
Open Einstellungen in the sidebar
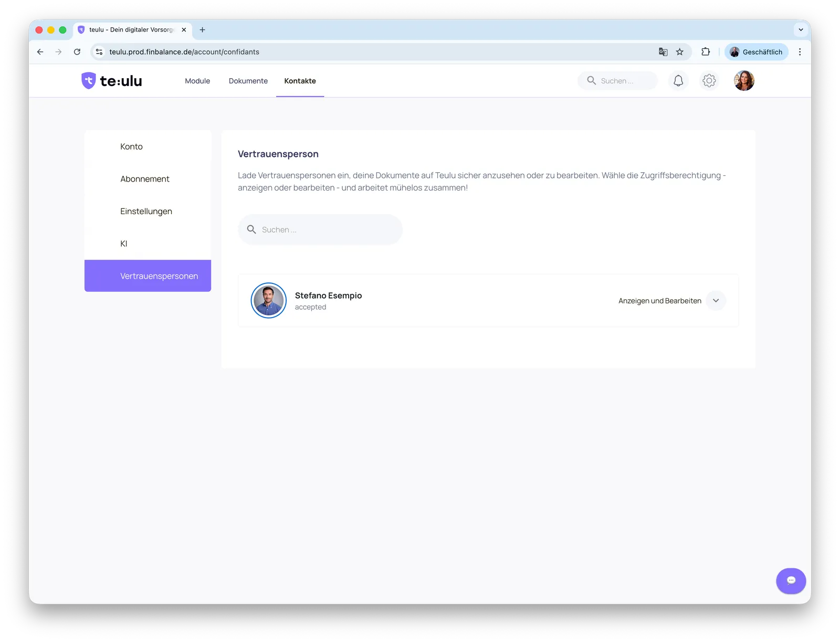point(148,211)
